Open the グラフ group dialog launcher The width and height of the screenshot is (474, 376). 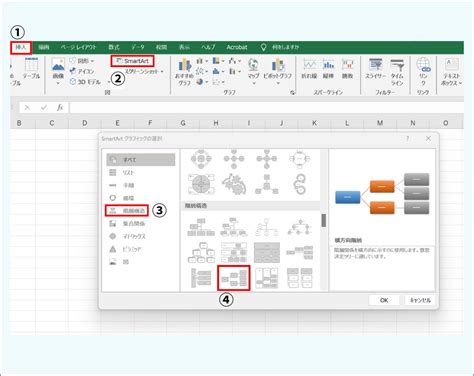(x=292, y=92)
